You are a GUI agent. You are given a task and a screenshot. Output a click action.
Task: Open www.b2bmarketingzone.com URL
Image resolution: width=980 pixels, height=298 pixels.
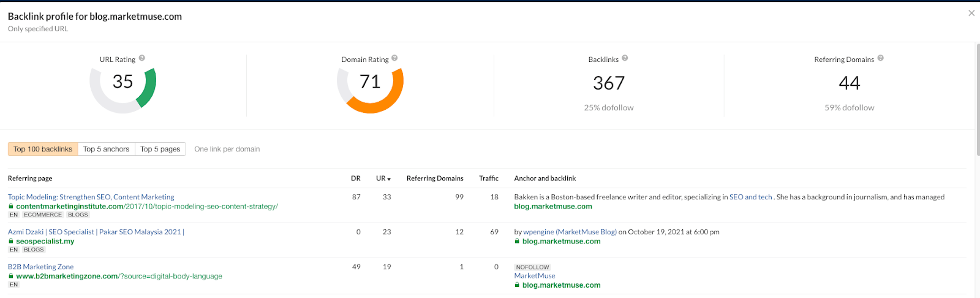click(x=119, y=277)
